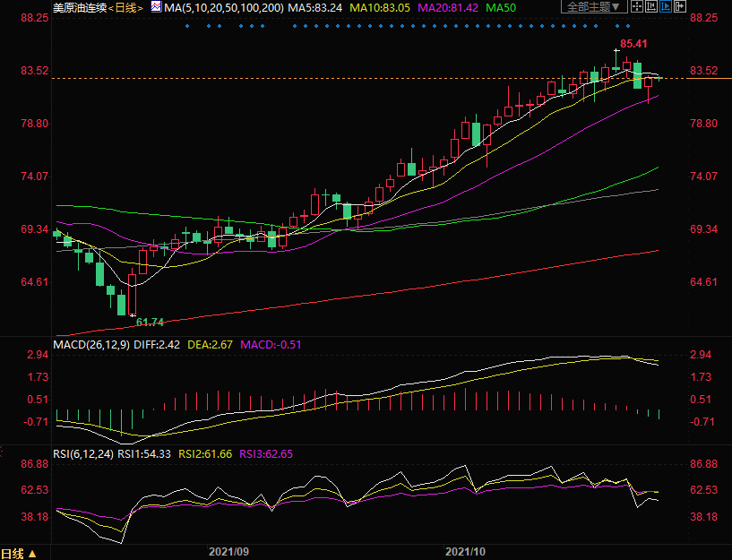The height and width of the screenshot is (560, 732).
Task: Click the chart icon before MA(5,10,20,50,100,200)
Action: click(156, 7)
